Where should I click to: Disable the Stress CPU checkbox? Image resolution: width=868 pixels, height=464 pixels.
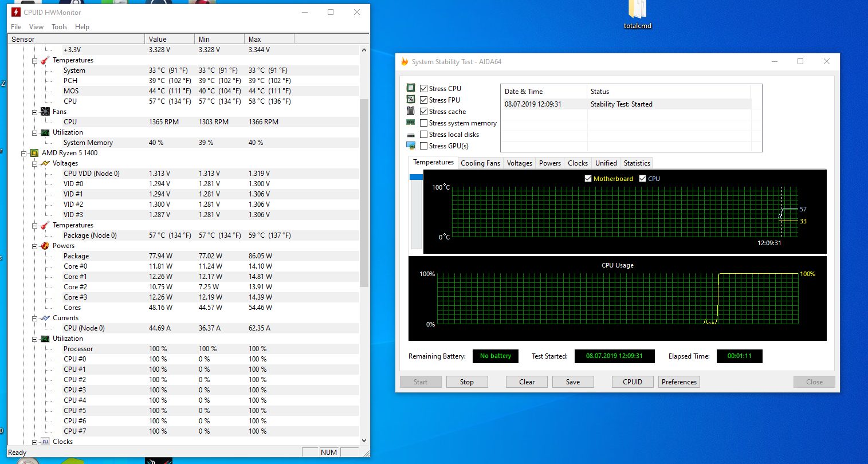pyautogui.click(x=424, y=89)
